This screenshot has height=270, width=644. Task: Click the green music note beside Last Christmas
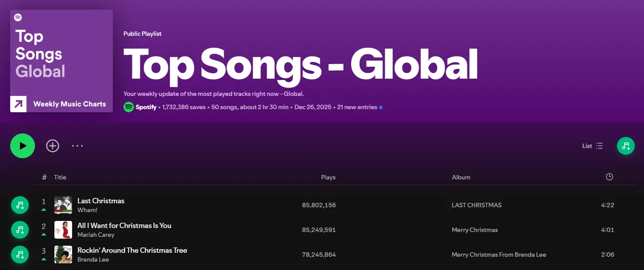[19, 205]
